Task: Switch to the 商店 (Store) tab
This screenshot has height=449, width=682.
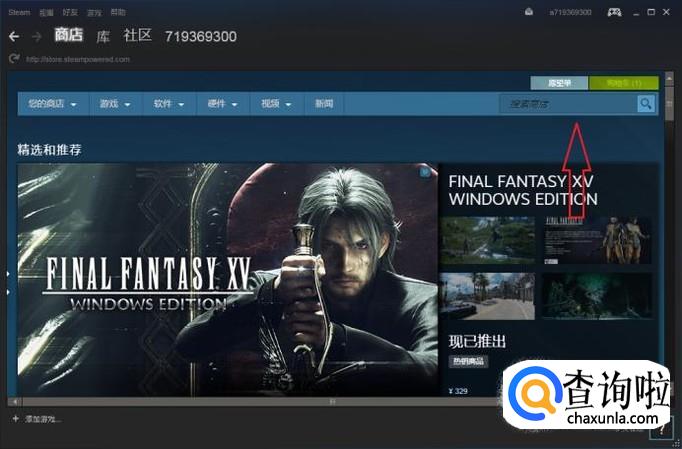Action: tap(69, 35)
